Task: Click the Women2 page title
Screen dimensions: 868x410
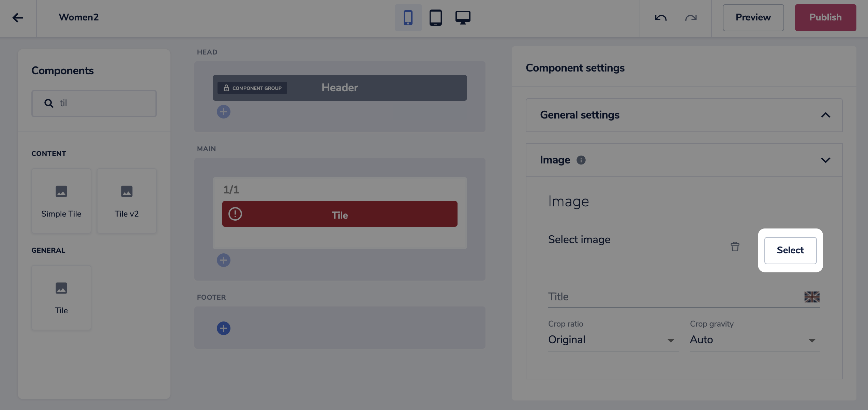Action: pos(78,17)
